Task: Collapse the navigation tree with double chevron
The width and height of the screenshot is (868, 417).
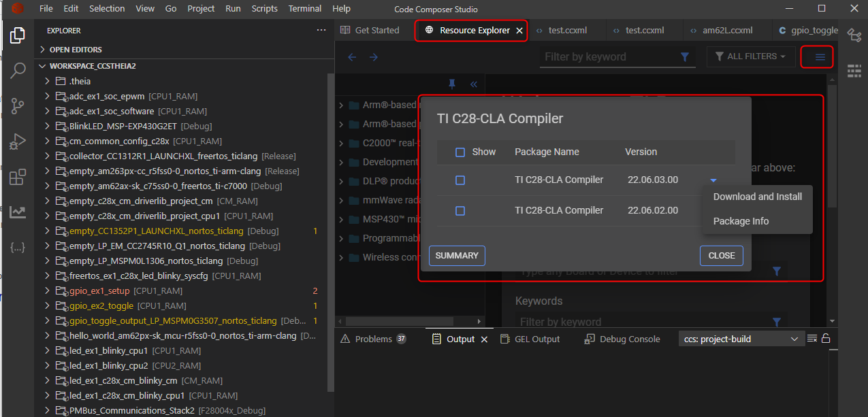Action: (x=474, y=84)
